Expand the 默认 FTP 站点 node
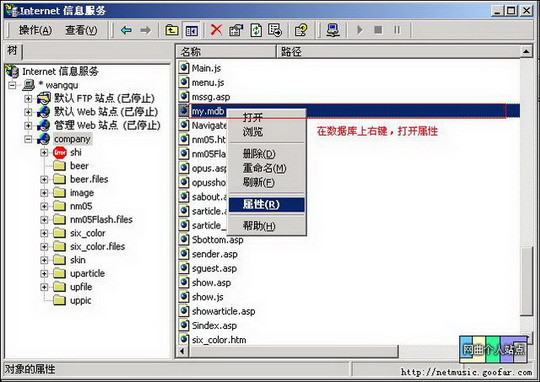This screenshot has width=540, height=382. [28, 99]
